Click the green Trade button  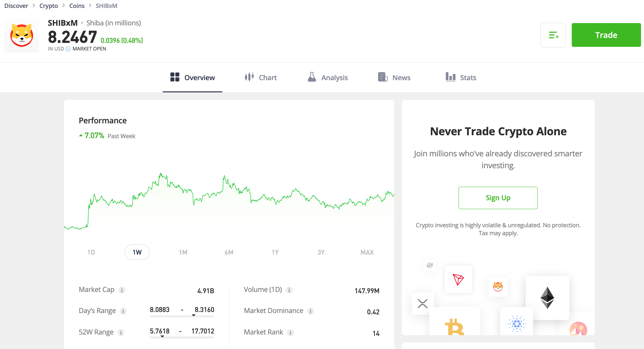click(606, 35)
